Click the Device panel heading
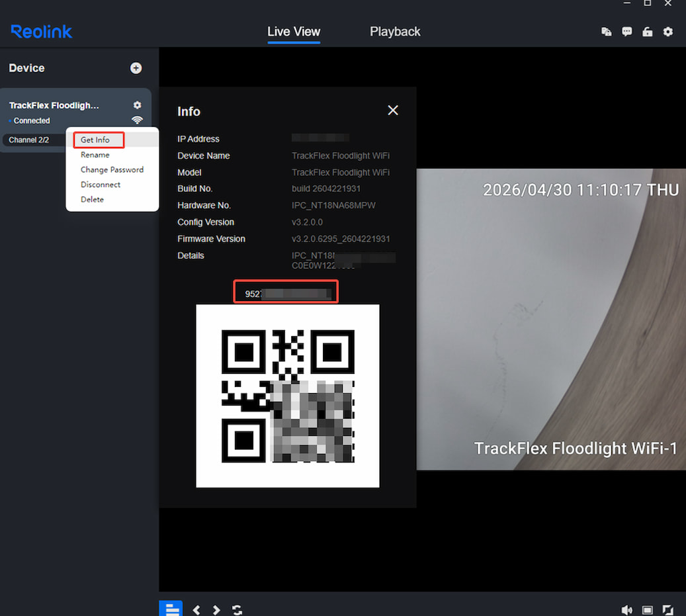 [x=26, y=68]
